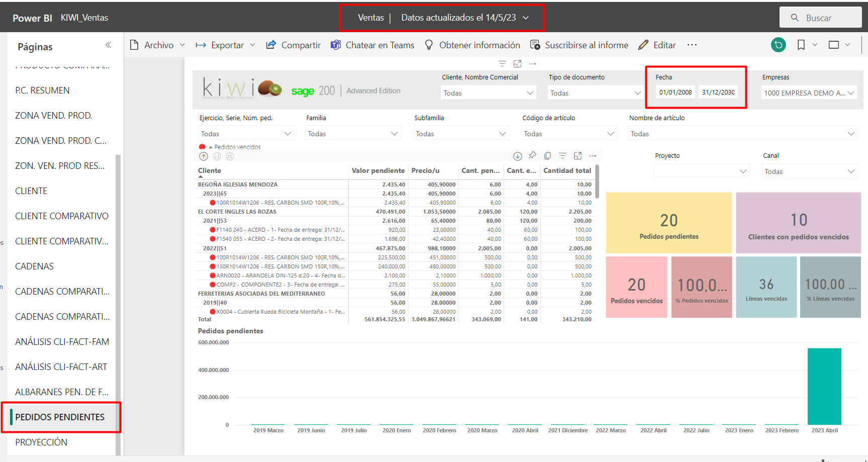
Task: Drill up in the Cliente table
Action: tap(204, 156)
